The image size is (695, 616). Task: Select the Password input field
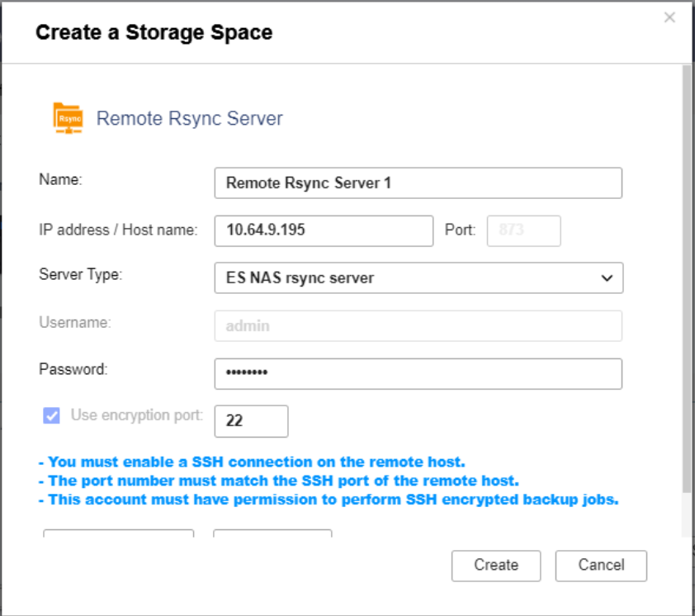click(418, 373)
